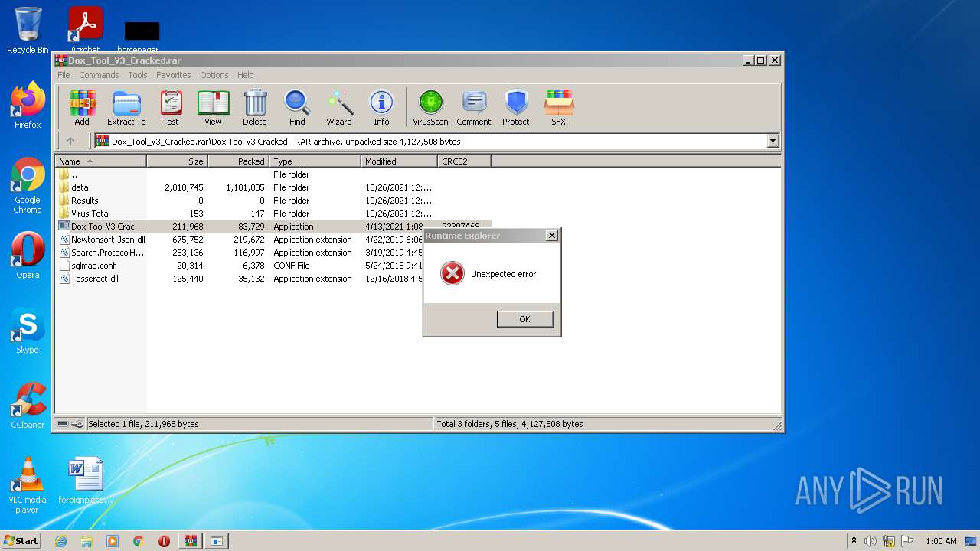Open the Options menu
Image resolution: width=980 pixels, height=551 pixels.
[214, 75]
